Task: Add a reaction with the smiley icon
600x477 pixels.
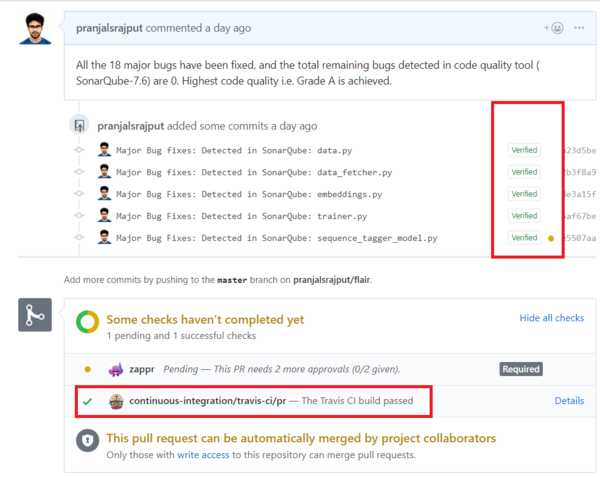Action: (553, 28)
